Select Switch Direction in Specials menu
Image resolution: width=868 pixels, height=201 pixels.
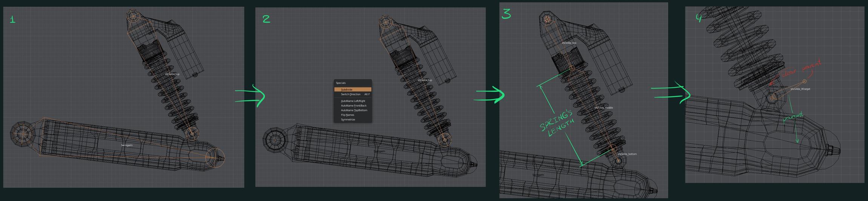tap(352, 94)
